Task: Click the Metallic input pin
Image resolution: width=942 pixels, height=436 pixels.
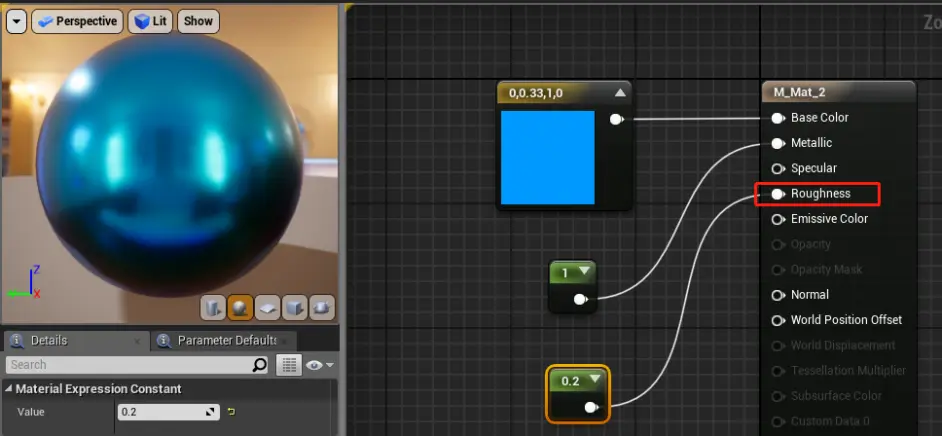Action: click(778, 144)
